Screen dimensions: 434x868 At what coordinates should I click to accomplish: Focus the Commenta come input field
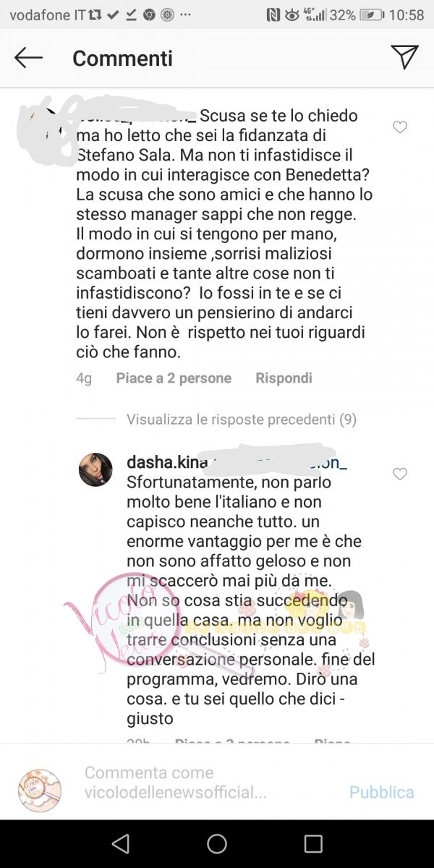pyautogui.click(x=208, y=783)
